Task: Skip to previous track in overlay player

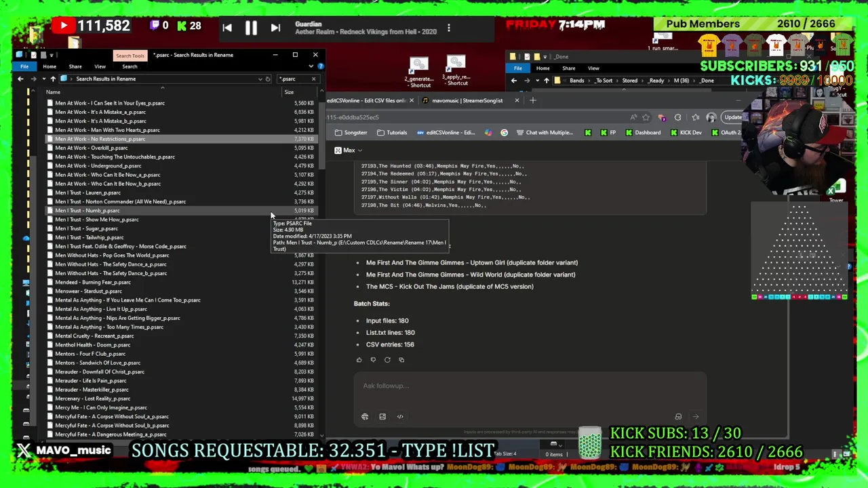Action: pyautogui.click(x=227, y=28)
